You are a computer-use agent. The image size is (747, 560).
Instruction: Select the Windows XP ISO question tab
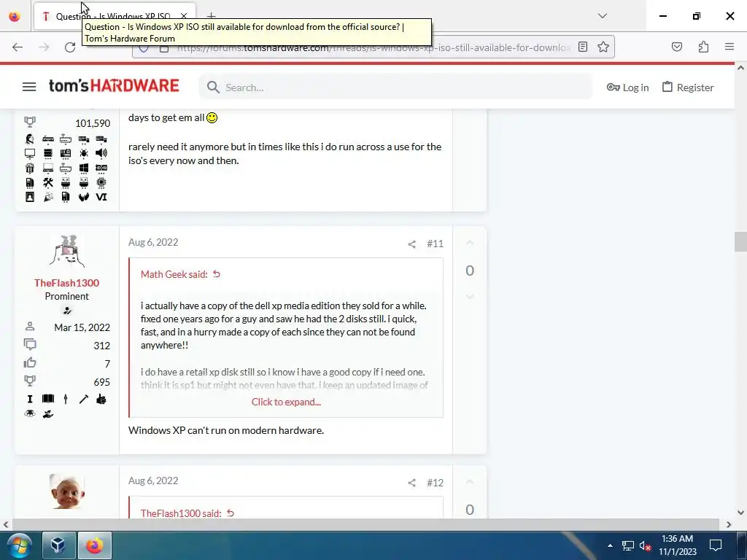(x=115, y=16)
